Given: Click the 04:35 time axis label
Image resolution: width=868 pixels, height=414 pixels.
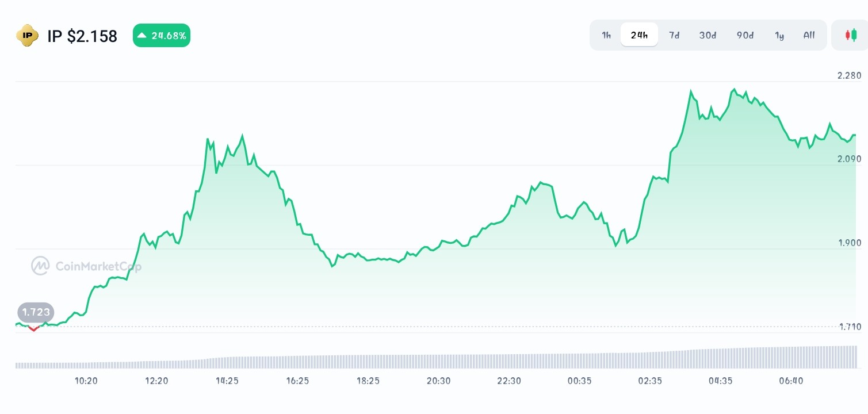Looking at the screenshot, I should tap(720, 381).
